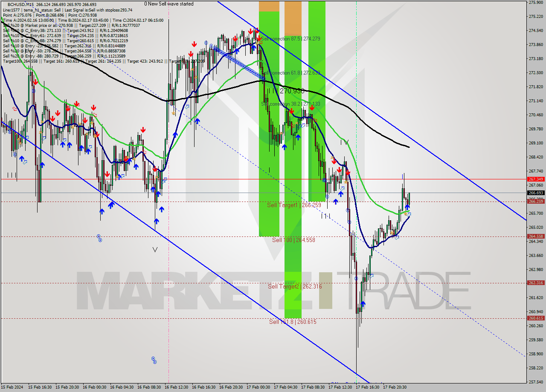Click 275.220 on the price scale
This screenshot has height=392, width=546.
coord(536,17)
